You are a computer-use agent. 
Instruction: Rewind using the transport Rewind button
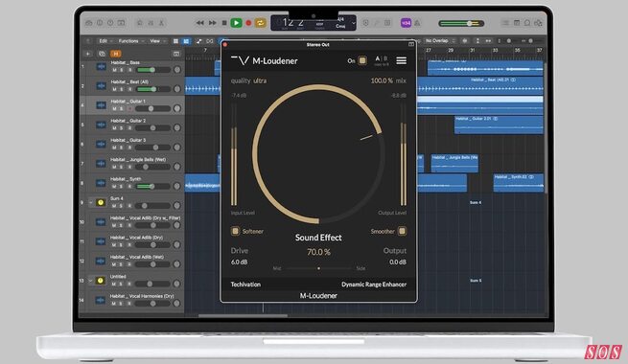click(199, 23)
